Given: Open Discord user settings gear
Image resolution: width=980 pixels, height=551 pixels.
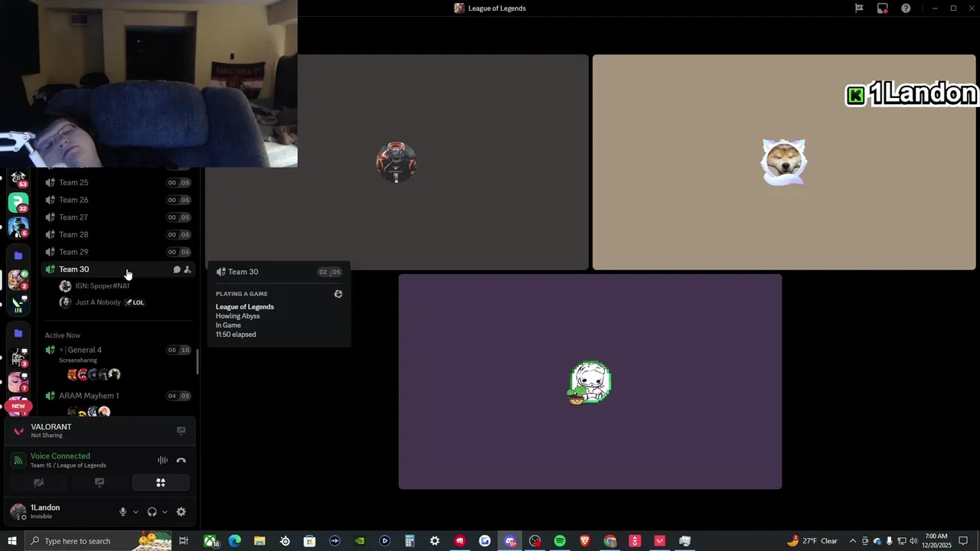Looking at the screenshot, I should pyautogui.click(x=181, y=512).
